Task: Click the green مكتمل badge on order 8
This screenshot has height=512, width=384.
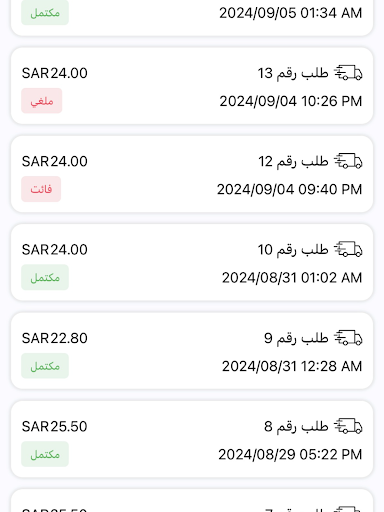Action: pyautogui.click(x=45, y=454)
